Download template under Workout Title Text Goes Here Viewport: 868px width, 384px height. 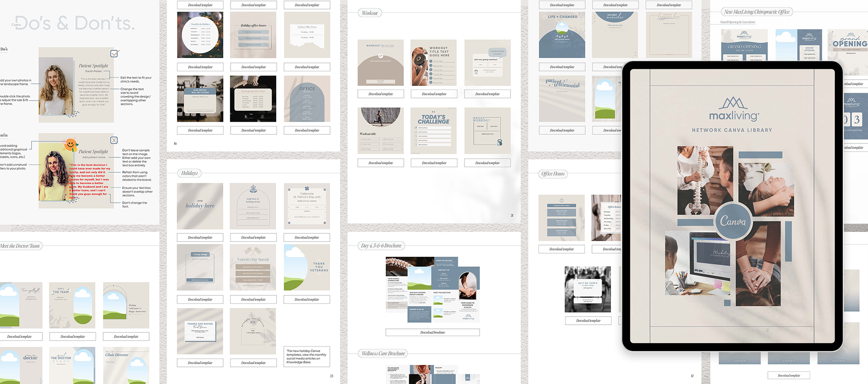(x=434, y=94)
